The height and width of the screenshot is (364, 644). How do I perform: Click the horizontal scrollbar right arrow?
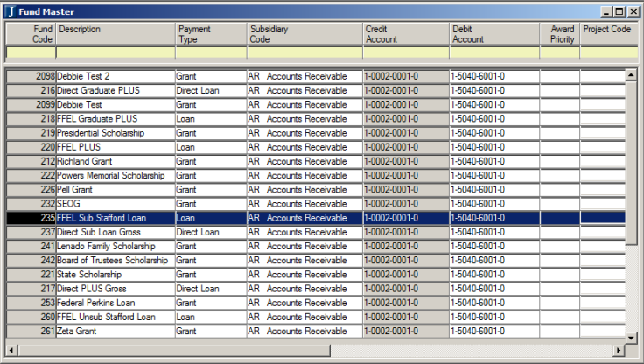tap(619, 350)
